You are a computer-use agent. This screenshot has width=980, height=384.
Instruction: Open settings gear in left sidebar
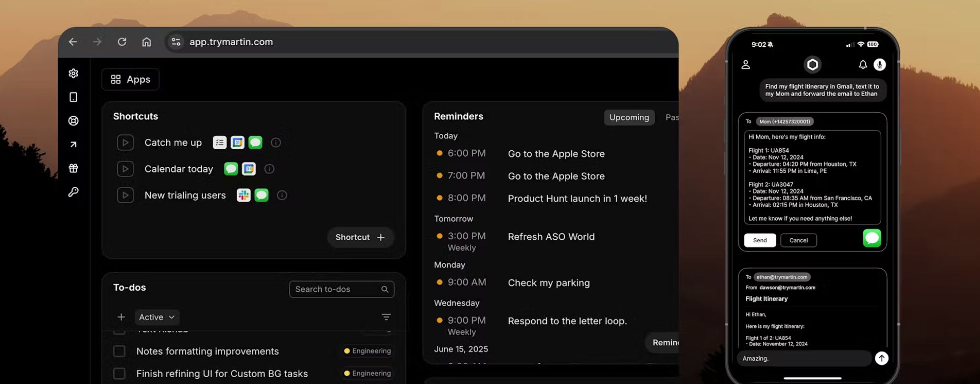point(73,73)
